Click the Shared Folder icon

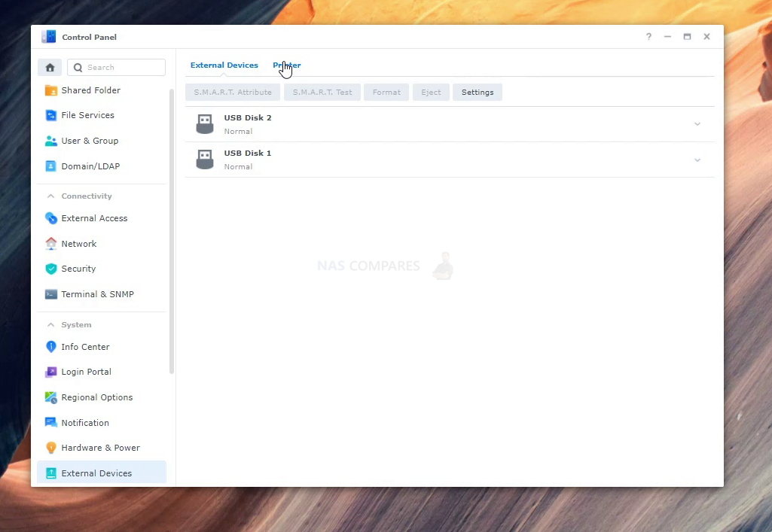(x=50, y=90)
